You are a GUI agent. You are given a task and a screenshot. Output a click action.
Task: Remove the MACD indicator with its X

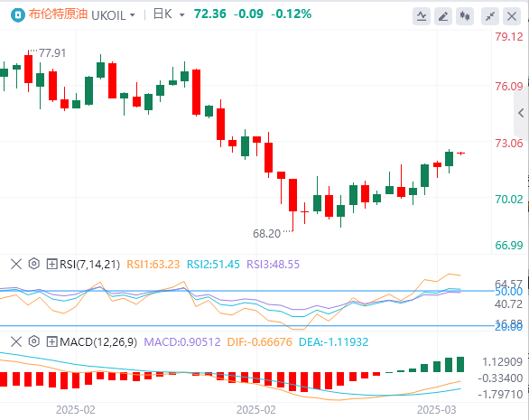pos(16,341)
